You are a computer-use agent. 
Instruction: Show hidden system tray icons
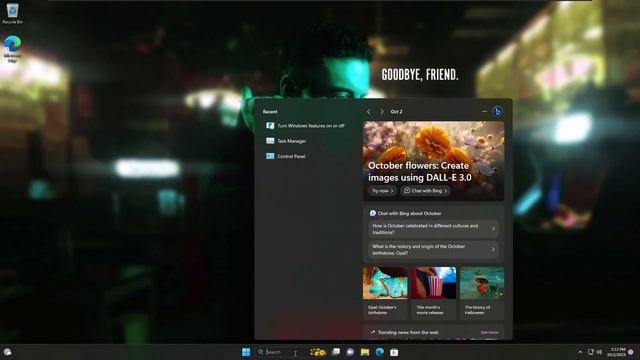580,352
